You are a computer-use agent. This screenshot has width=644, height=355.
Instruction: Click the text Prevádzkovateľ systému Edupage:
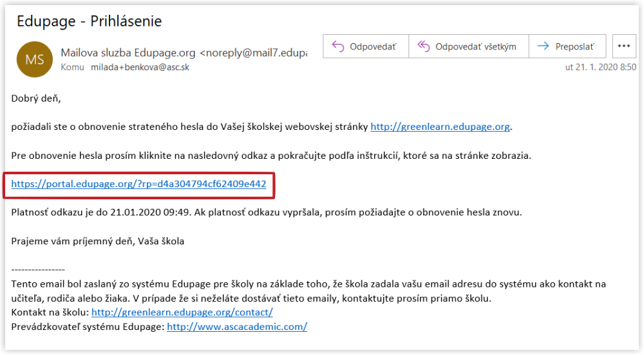pyautogui.click(x=88, y=327)
